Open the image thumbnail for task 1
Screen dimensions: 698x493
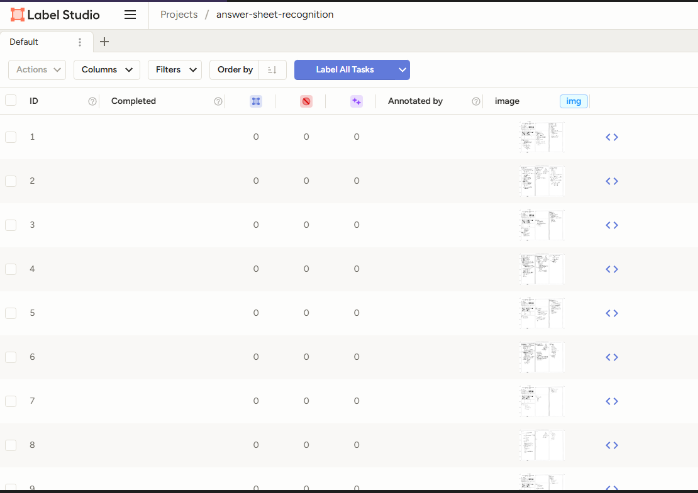tap(542, 137)
